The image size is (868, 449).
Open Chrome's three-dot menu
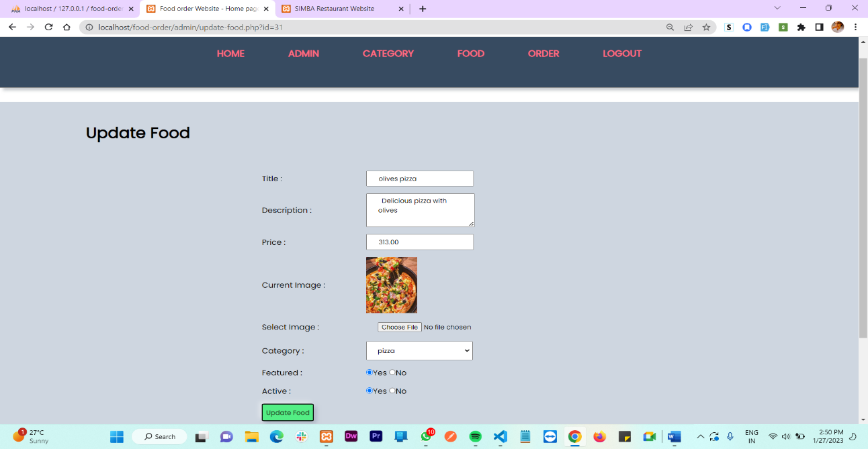pos(855,27)
